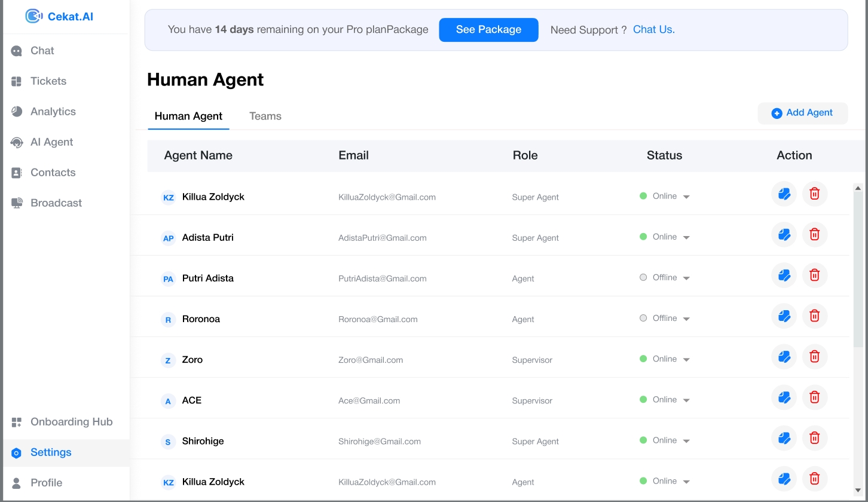Delete the agent Adista Putri
Viewport: 868px width, 502px height.
click(814, 235)
